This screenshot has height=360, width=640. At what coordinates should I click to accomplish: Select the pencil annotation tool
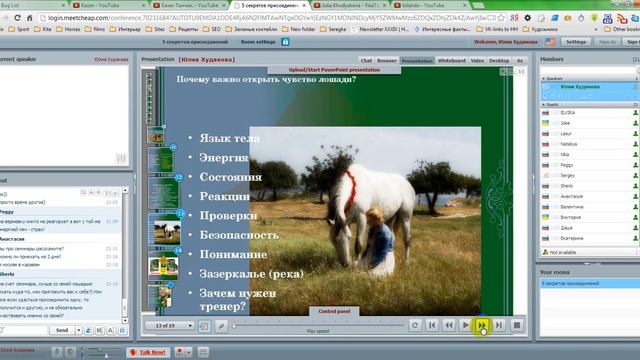(x=221, y=326)
